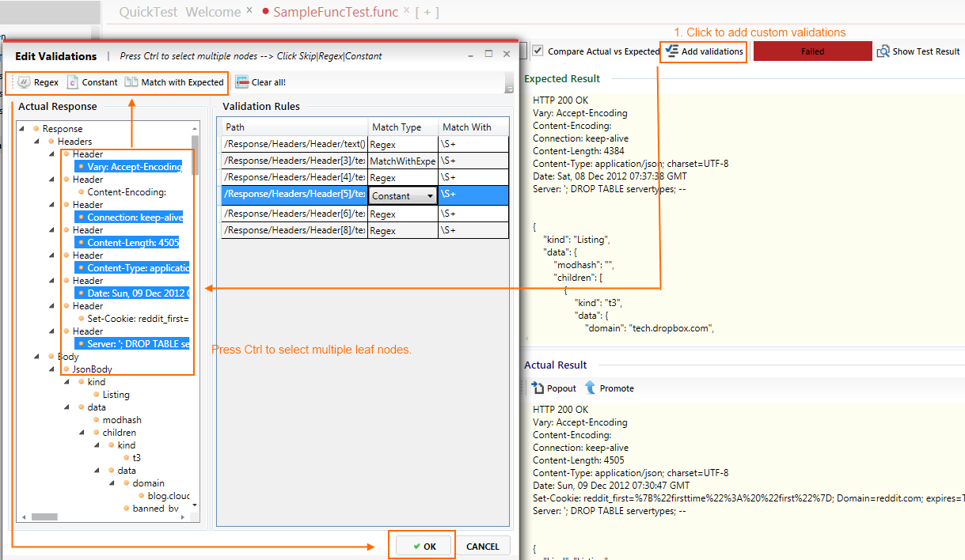Click the Path column header

(294, 127)
